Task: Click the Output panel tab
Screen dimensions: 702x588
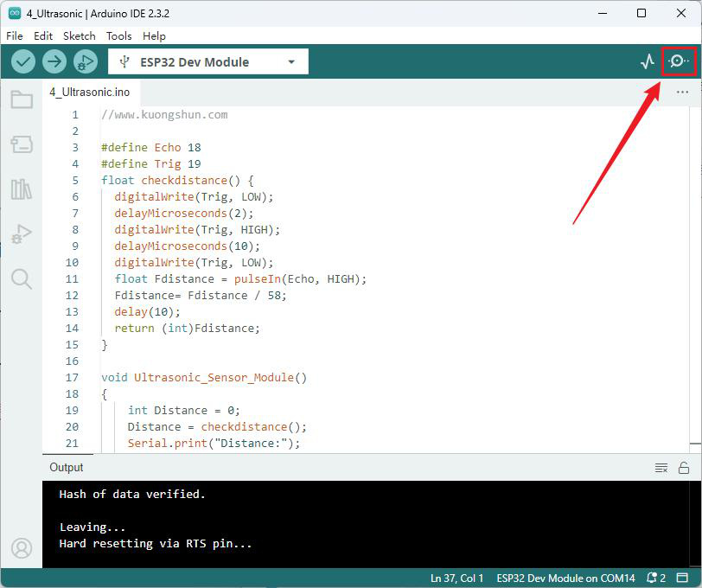Action: coord(67,468)
